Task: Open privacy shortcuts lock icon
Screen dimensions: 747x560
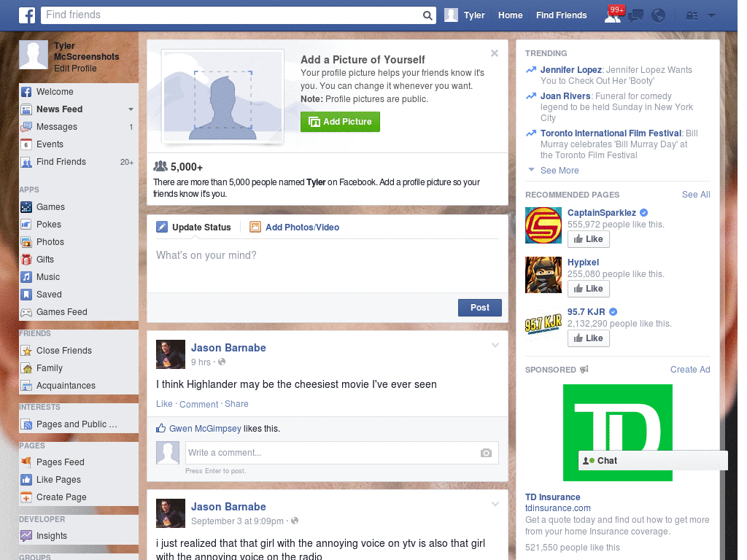Action: [x=692, y=16]
